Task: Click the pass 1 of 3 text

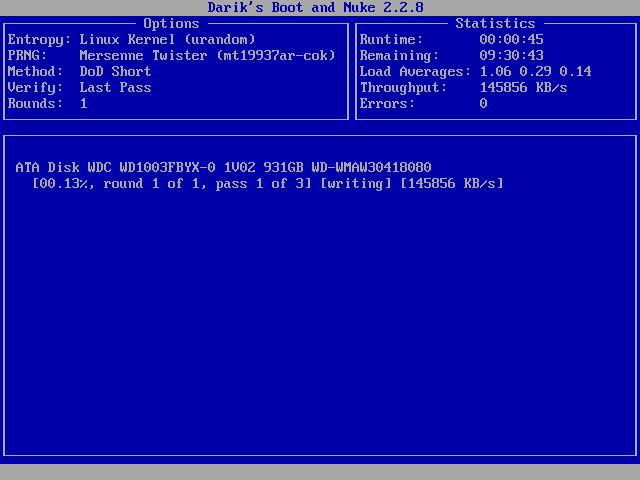Action: (260, 184)
